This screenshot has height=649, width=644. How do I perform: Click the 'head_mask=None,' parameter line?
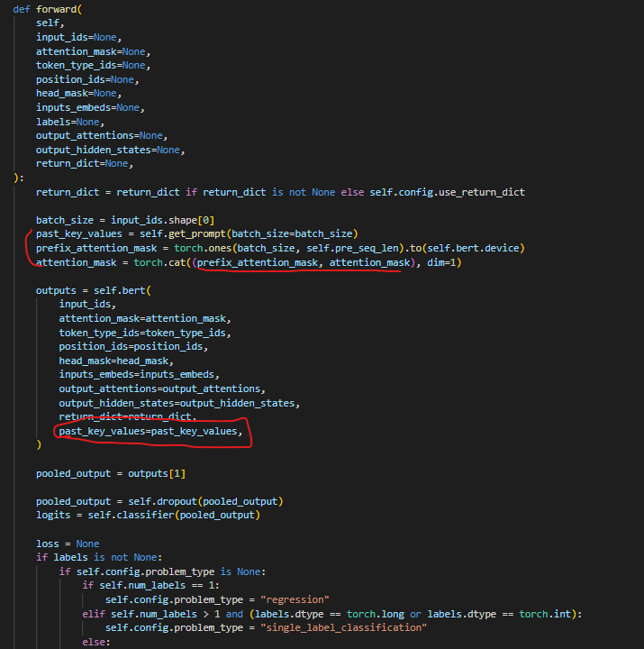(78, 94)
